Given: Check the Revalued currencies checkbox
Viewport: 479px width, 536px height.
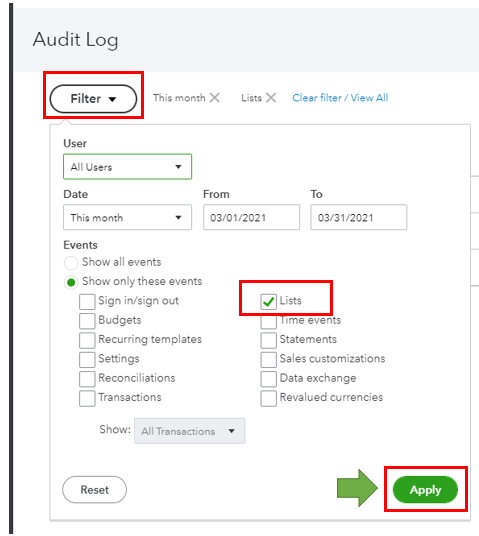Looking at the screenshot, I should pyautogui.click(x=268, y=398).
